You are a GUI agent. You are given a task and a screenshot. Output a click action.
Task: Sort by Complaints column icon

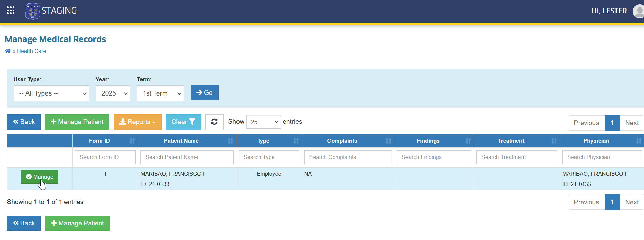coord(389,141)
